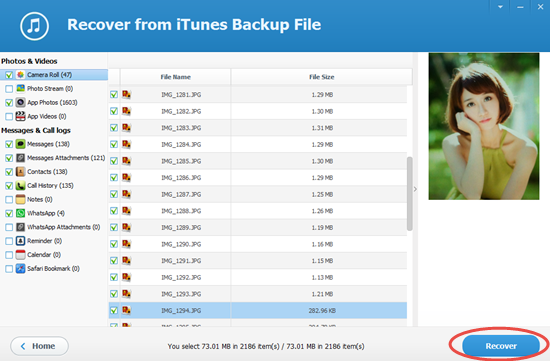Select App Photos (1603) category
Viewport: 550px width, 361px height.
click(x=52, y=102)
